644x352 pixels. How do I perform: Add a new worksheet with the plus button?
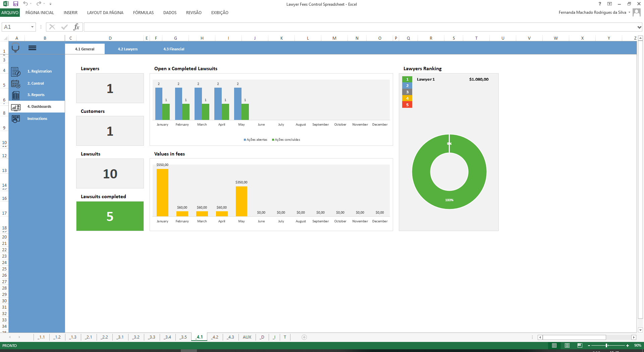[x=304, y=337]
